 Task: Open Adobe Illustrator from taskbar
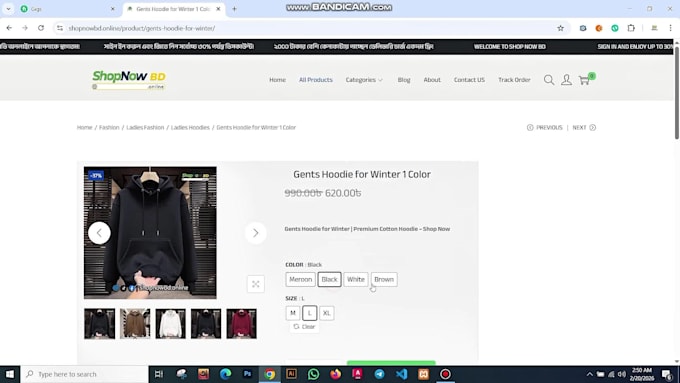click(291, 374)
